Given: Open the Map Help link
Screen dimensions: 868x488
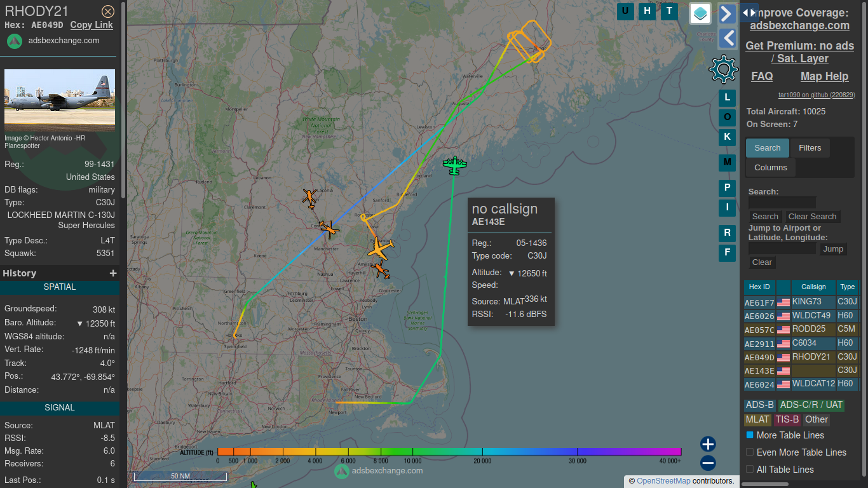Looking at the screenshot, I should [x=824, y=76].
